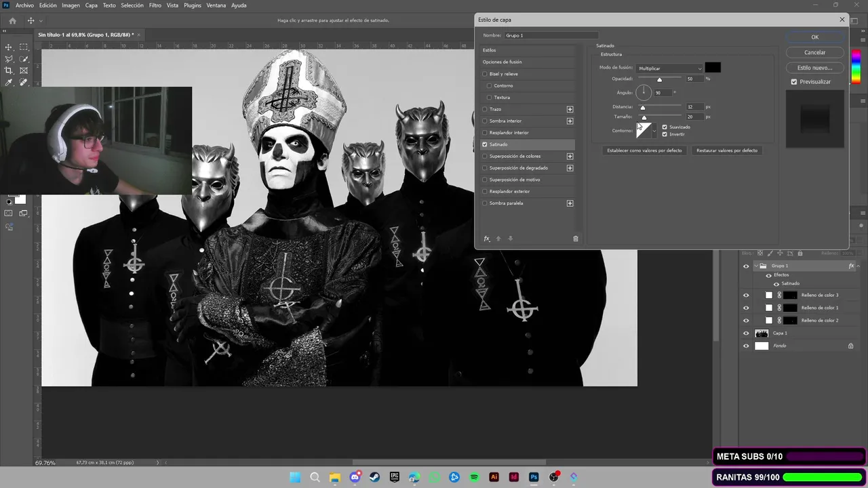Click link icon of Relleno de color 3
Screen dimensions: 868x488
[779, 295]
